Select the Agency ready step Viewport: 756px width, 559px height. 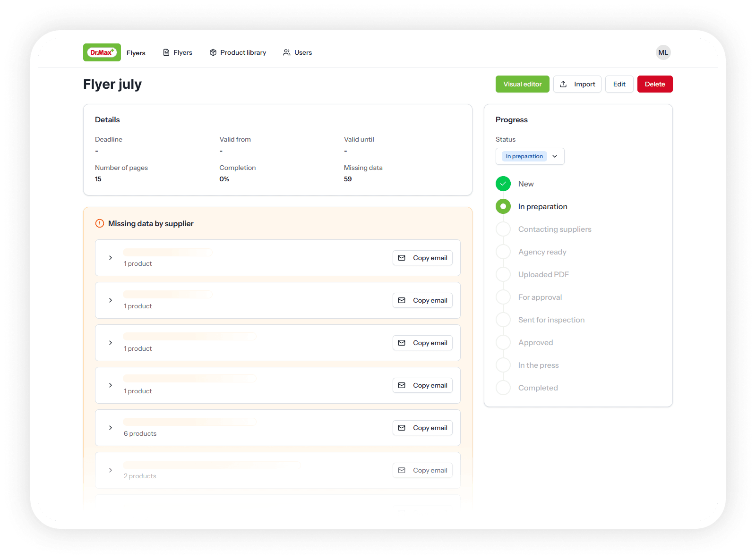[x=531, y=252]
